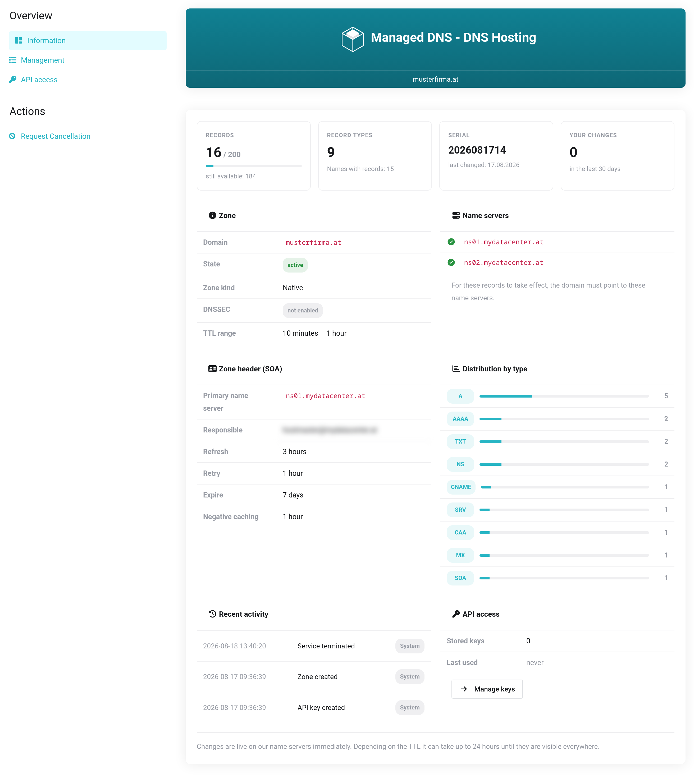Click the SRV type badge
The width and height of the screenshot is (694, 784).
click(460, 510)
